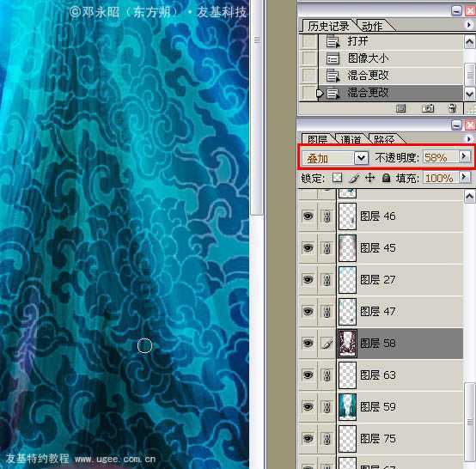Open the opacity slider arrow
Image resolution: width=476 pixels, height=469 pixels.
(464, 156)
